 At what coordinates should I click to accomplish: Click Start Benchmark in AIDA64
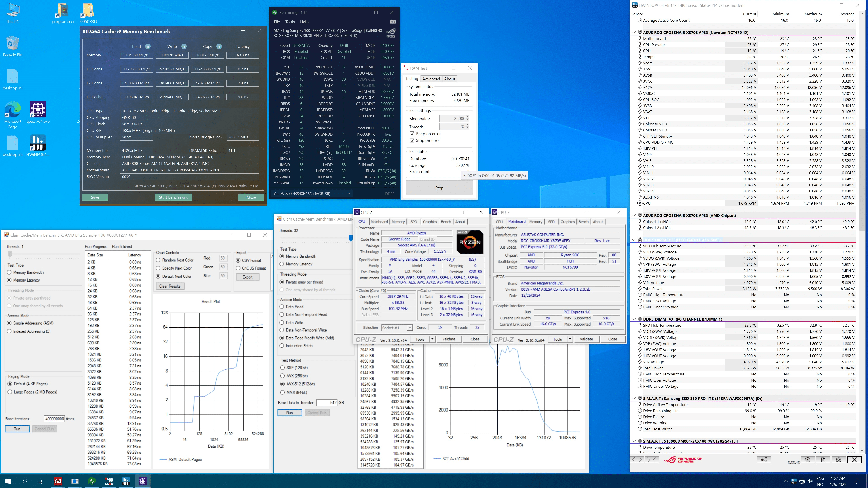173,197
